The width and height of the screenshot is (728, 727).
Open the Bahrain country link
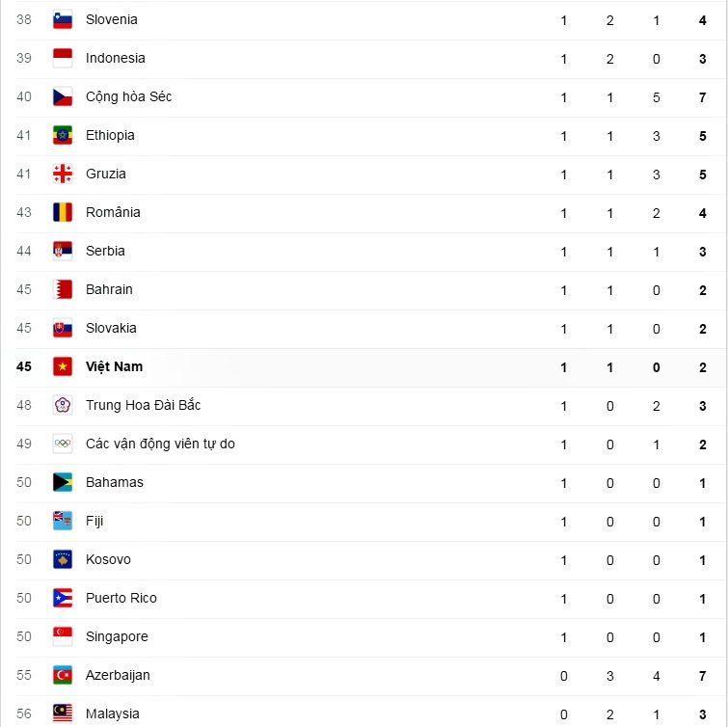click(x=109, y=289)
